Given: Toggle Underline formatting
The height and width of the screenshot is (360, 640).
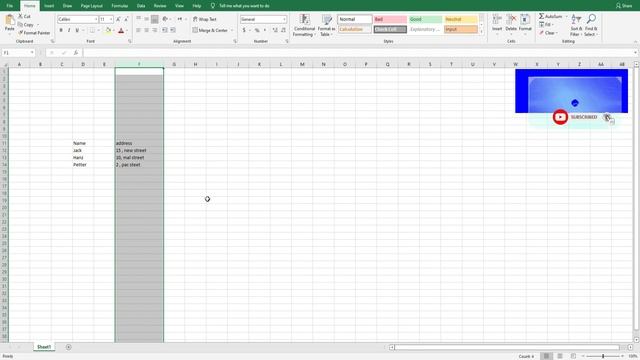Looking at the screenshot, I should point(77,30).
